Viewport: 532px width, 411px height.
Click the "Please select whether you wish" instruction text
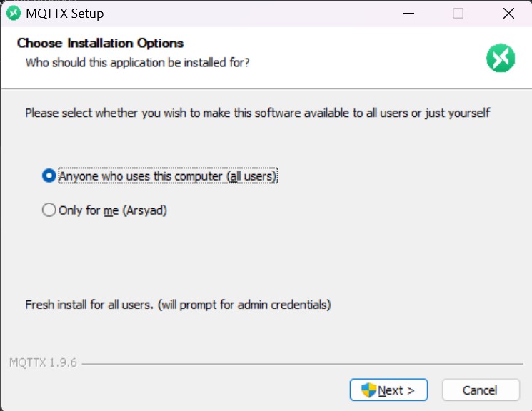pyautogui.click(x=257, y=113)
